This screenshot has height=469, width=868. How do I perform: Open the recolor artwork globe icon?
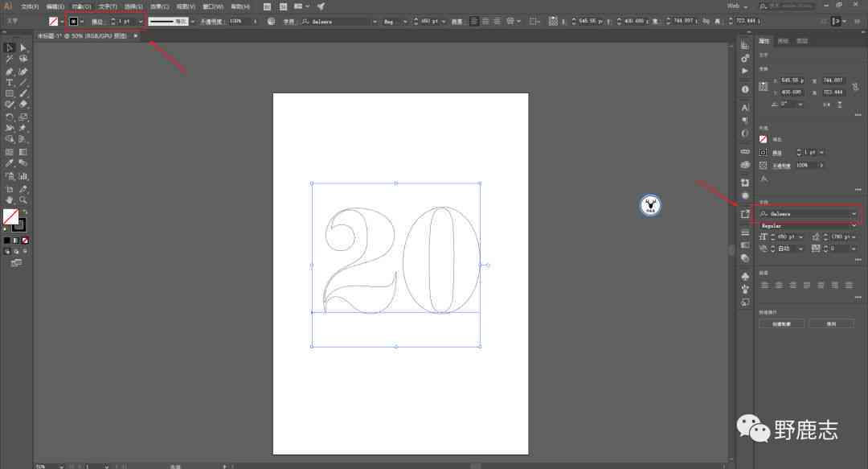tap(272, 21)
